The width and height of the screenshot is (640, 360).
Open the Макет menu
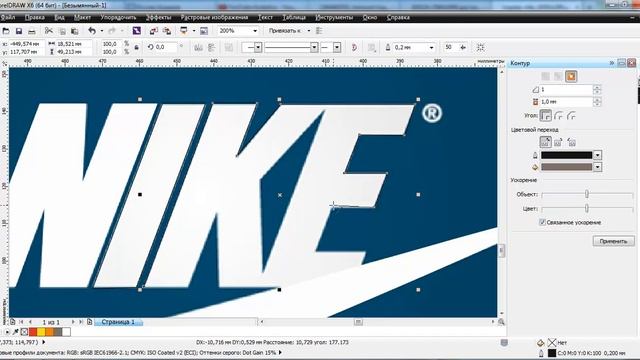click(x=82, y=18)
